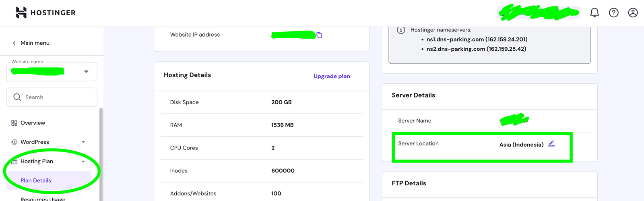Click the Disk Space label
Image resolution: width=644 pixels, height=201 pixels.
click(184, 102)
